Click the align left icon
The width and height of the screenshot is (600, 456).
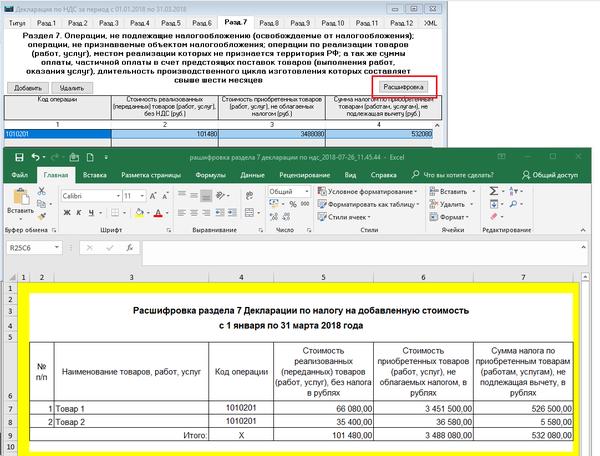click(182, 213)
